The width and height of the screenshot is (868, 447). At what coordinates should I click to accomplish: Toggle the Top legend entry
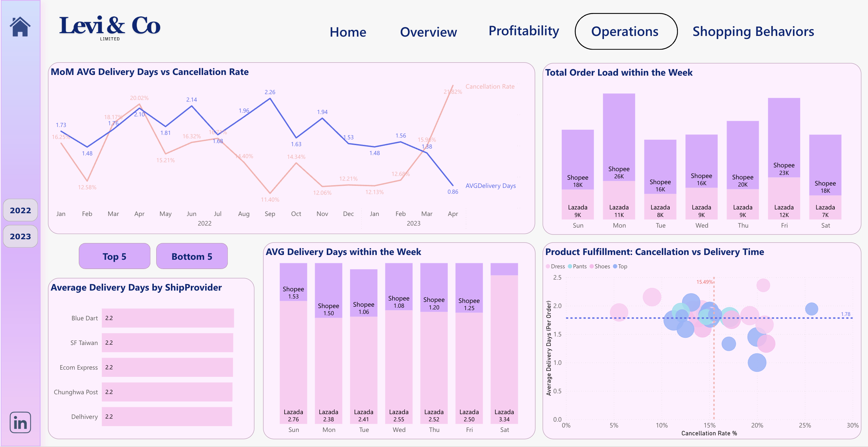click(622, 266)
